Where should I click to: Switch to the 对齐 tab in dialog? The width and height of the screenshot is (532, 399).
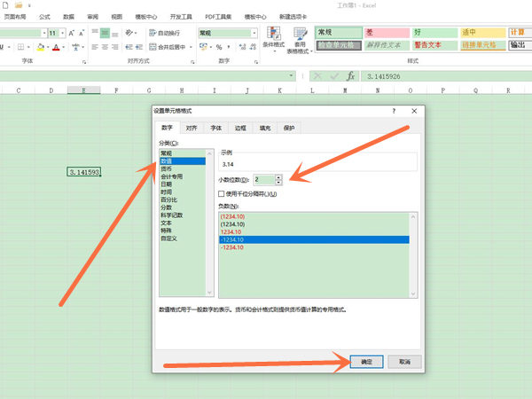[x=192, y=128]
